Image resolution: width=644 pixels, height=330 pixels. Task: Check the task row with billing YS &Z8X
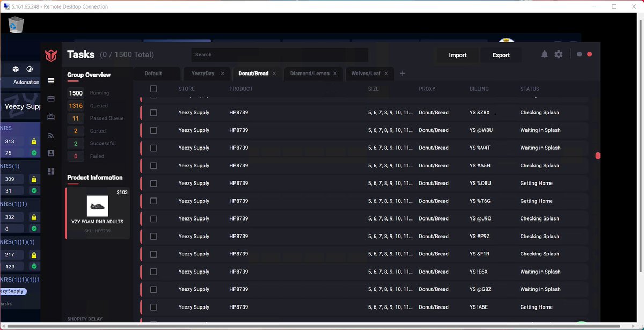tap(153, 113)
